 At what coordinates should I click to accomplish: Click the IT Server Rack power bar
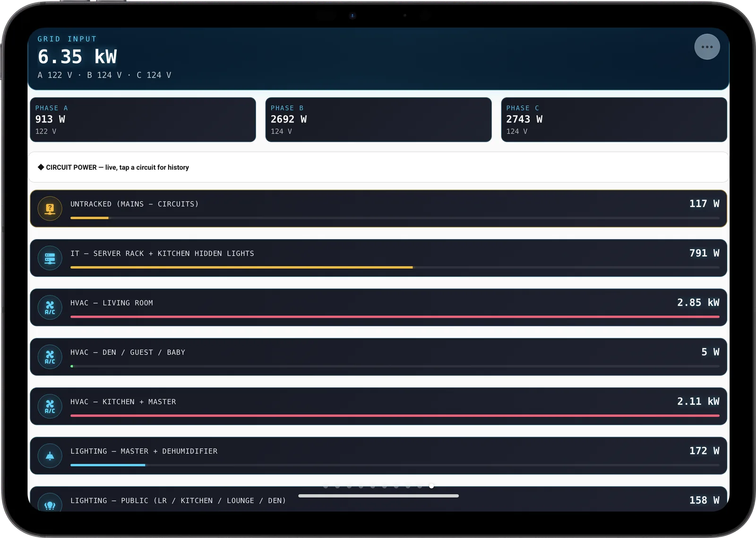[x=395, y=267]
